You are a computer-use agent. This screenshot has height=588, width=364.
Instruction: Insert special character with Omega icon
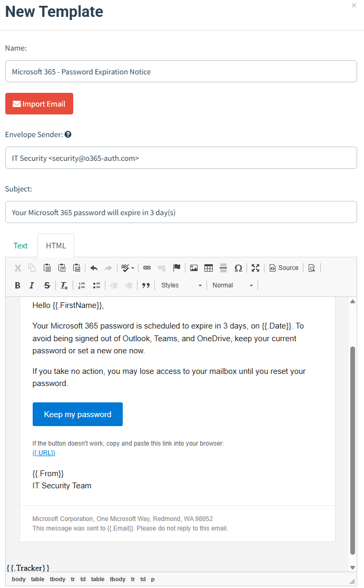click(x=238, y=268)
